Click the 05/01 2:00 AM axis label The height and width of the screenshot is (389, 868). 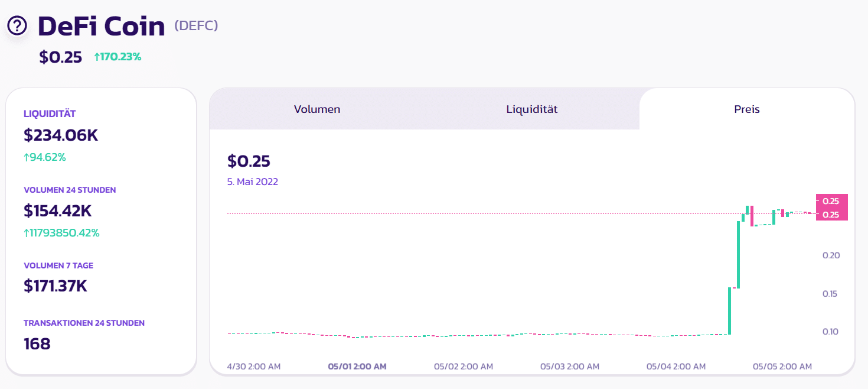[x=357, y=367]
